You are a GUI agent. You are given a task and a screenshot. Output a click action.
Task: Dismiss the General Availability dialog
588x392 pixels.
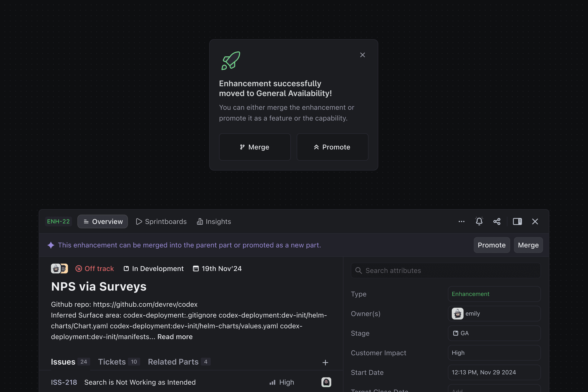362,55
